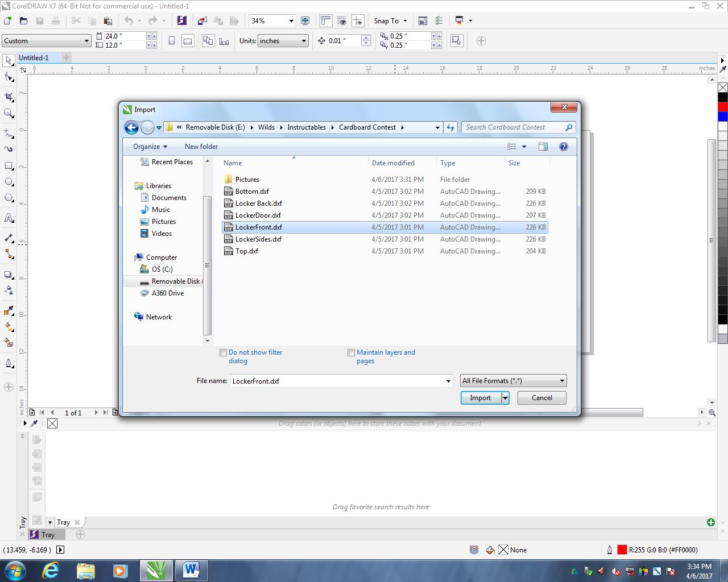Select the Ellipse tool in toolbox

(9, 182)
